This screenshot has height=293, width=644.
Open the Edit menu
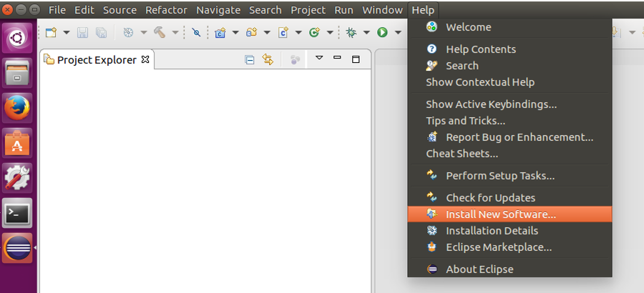click(x=84, y=10)
